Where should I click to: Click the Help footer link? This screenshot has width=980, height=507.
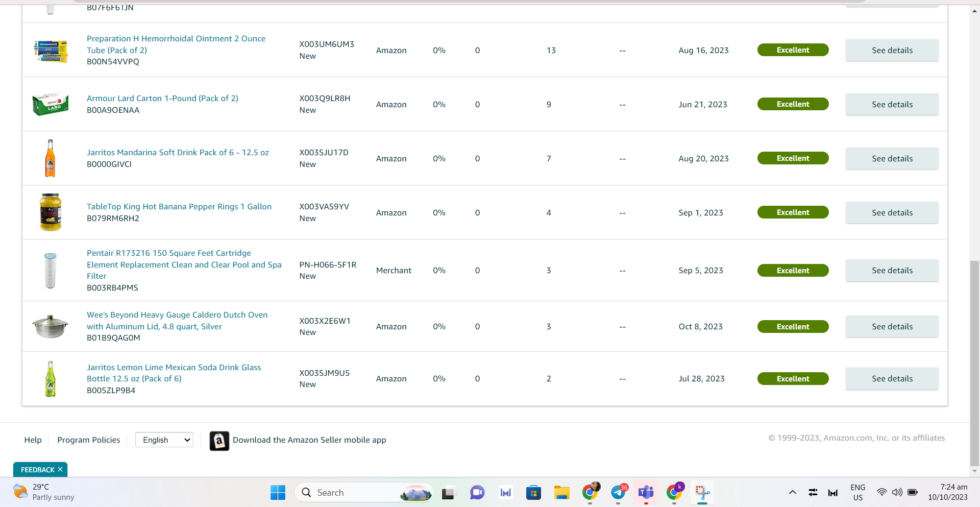tap(33, 440)
